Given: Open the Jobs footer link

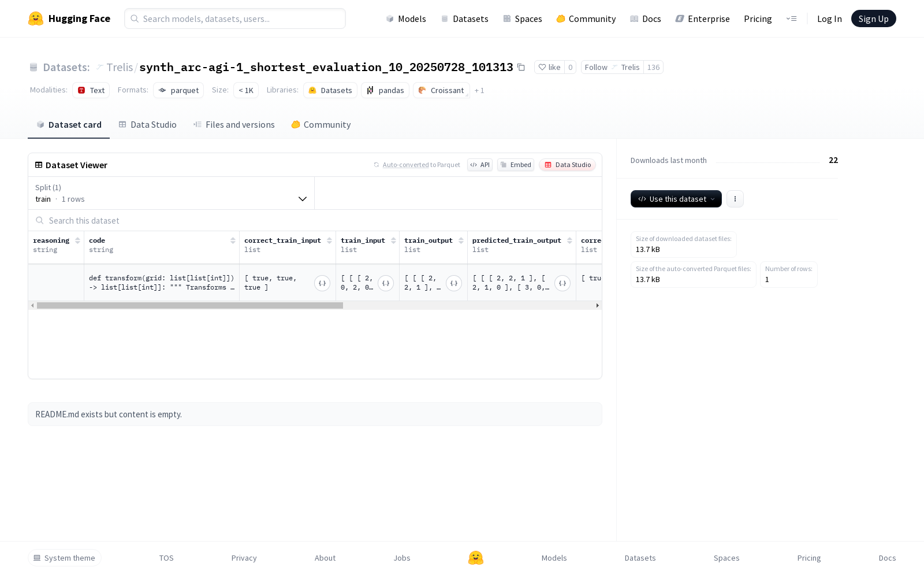Looking at the screenshot, I should click(x=402, y=558).
